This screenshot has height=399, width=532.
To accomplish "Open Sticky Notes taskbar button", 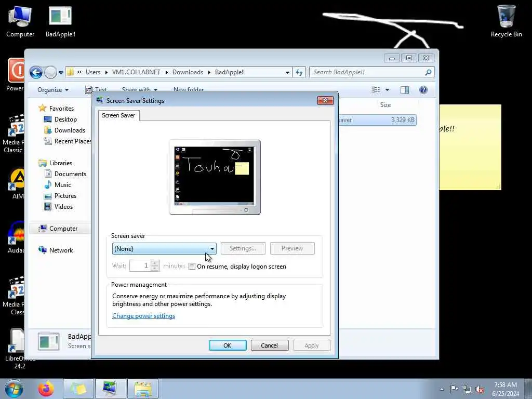I will coord(78,389).
